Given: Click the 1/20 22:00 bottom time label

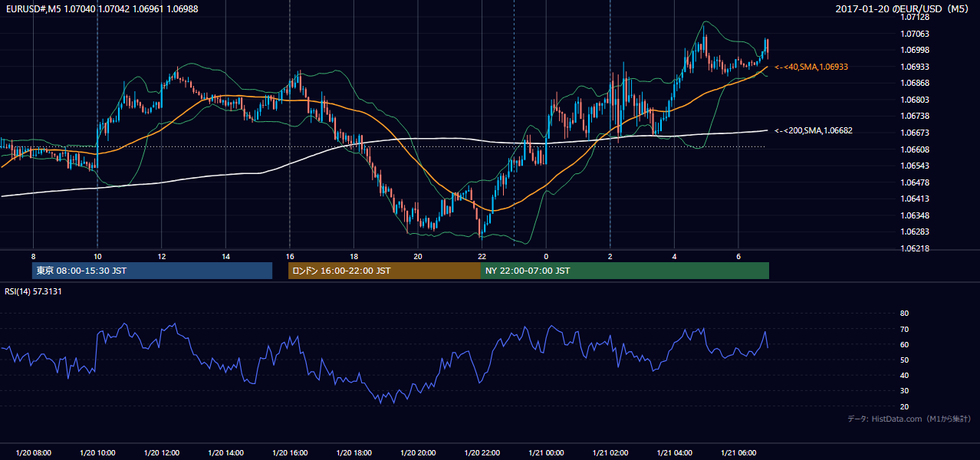Looking at the screenshot, I should (x=482, y=453).
